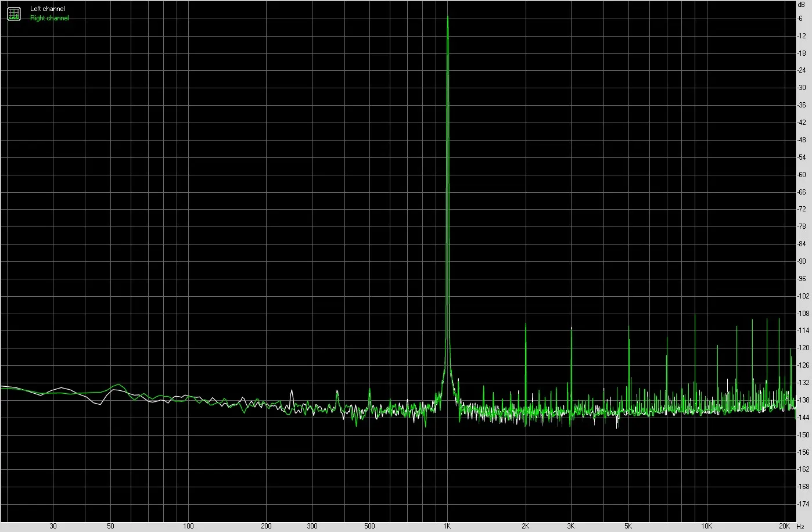Click the -66 dB axis value

[802, 192]
